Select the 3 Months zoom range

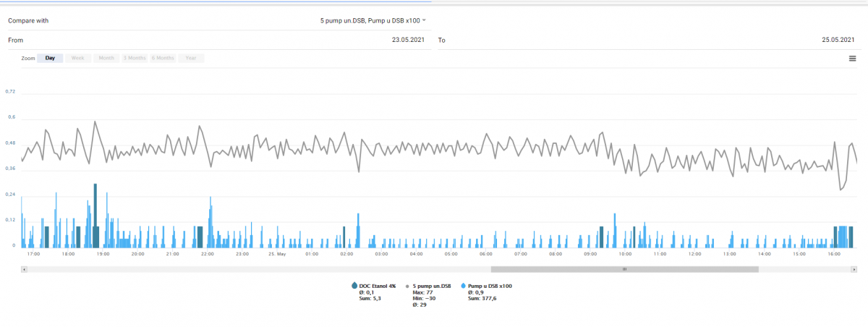(x=135, y=58)
